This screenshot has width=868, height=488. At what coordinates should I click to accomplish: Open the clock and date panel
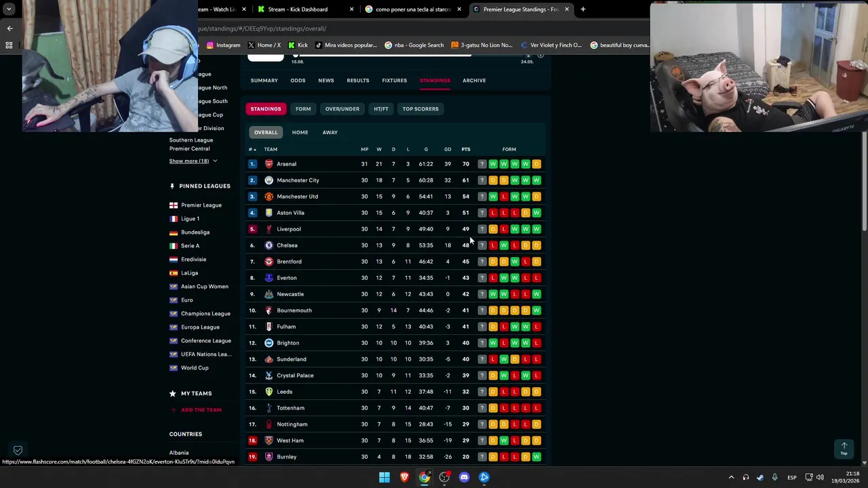pos(844,477)
